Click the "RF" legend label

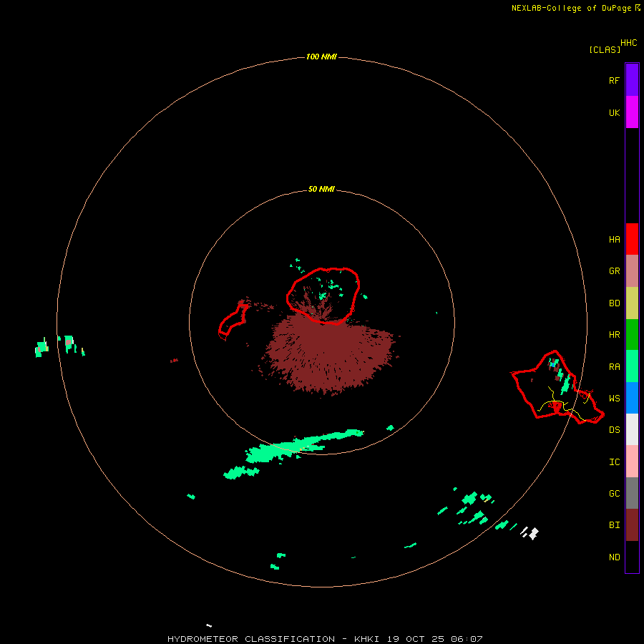pos(614,80)
